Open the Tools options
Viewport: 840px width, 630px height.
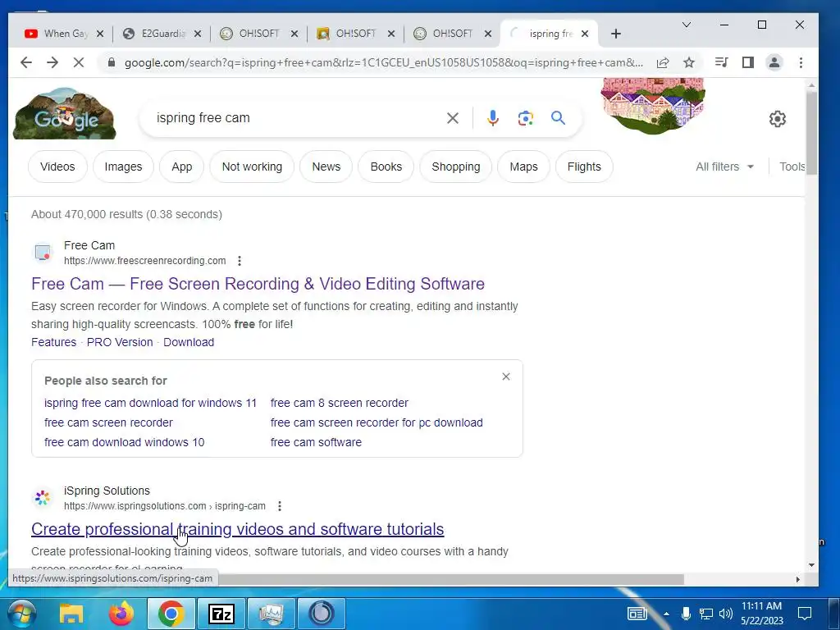792,167
